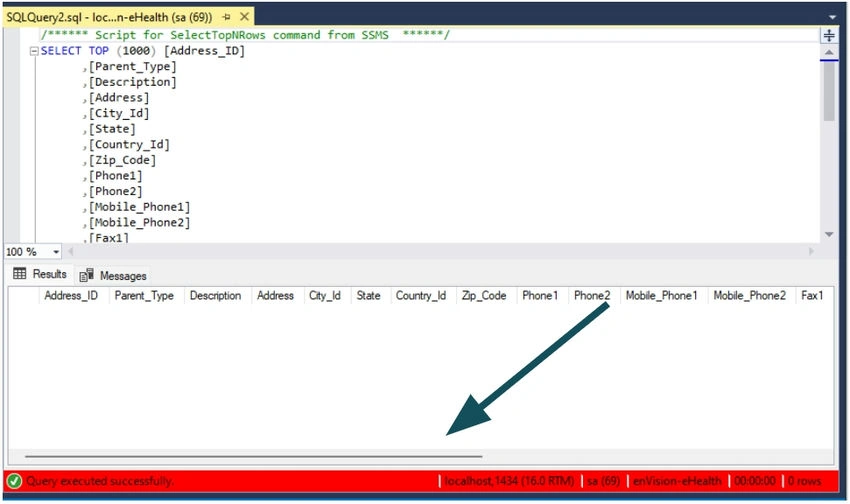850x504 pixels.
Task: Select the Mobile_Phone2 column header
Action: click(x=750, y=296)
